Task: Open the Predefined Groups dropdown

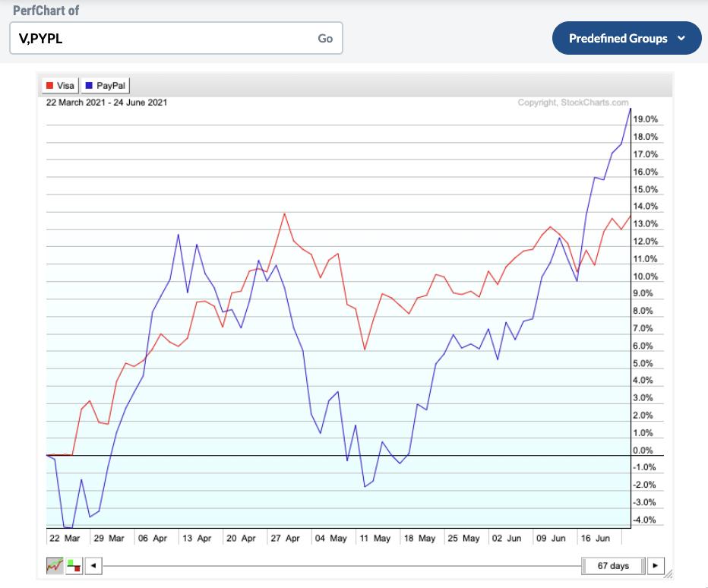Action: click(x=627, y=38)
